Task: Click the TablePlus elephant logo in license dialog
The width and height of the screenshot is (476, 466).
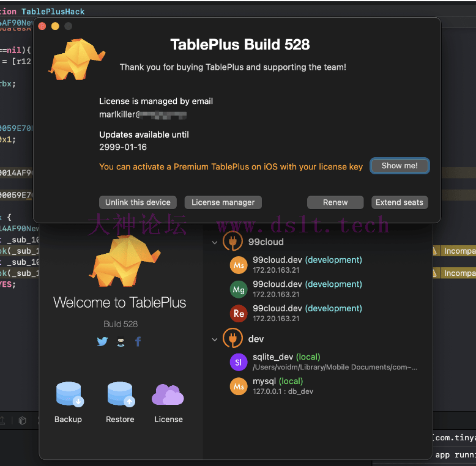Action: [x=77, y=59]
